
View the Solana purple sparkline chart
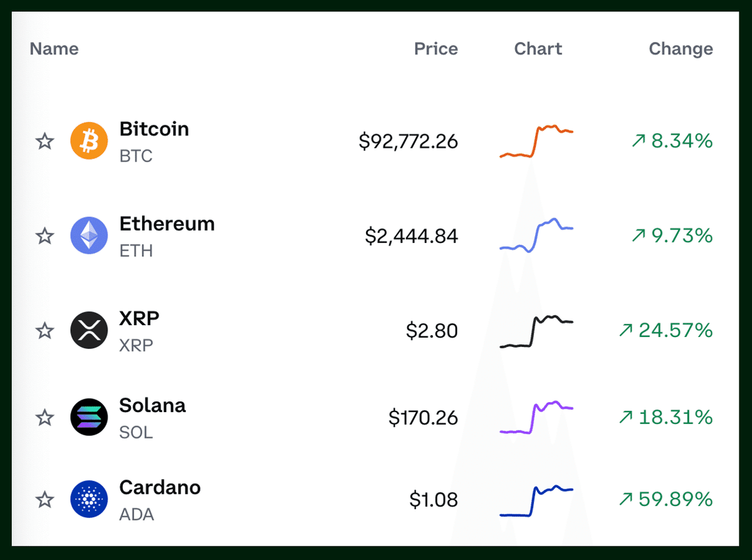click(536, 417)
